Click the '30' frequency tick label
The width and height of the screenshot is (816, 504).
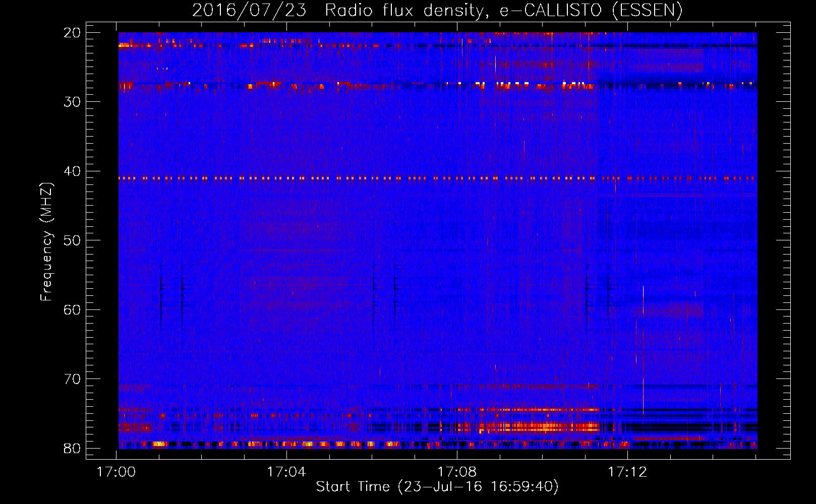click(73, 102)
